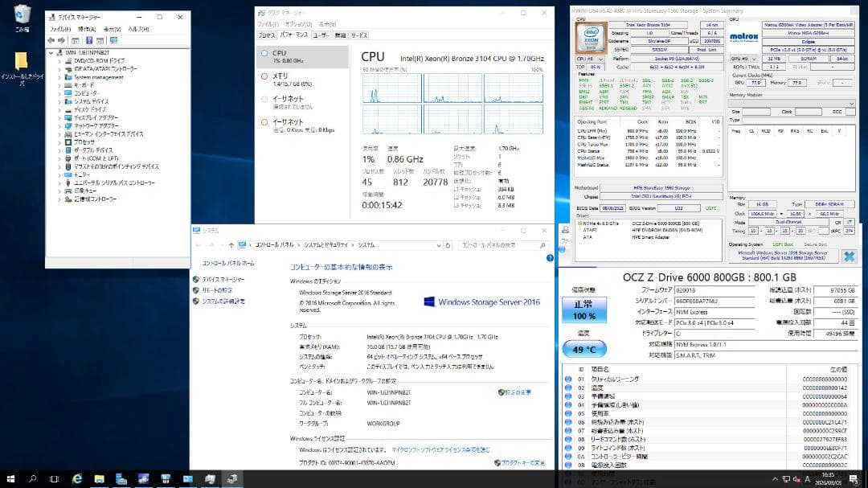Switch to the Services tab in Task Manager
The height and width of the screenshot is (488, 868).
coord(359,35)
